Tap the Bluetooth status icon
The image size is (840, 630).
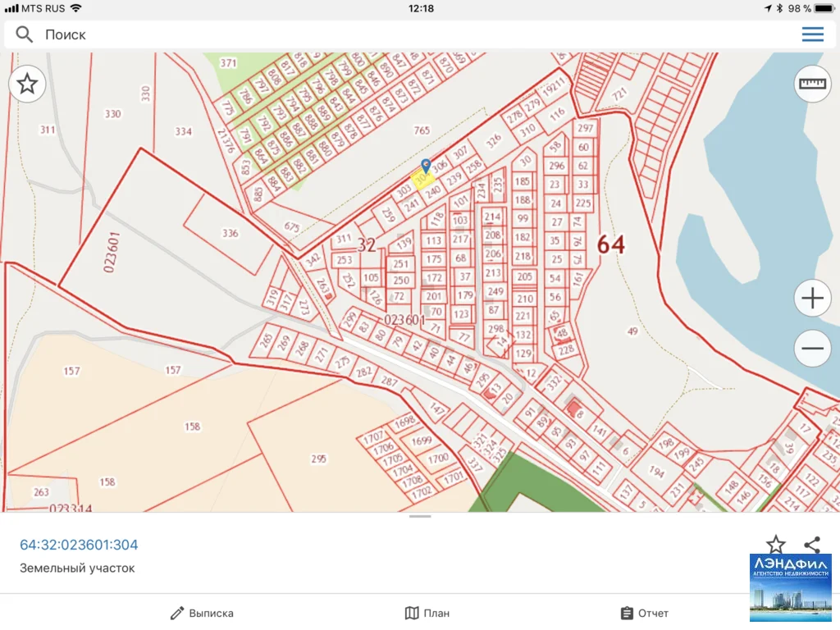tap(780, 8)
